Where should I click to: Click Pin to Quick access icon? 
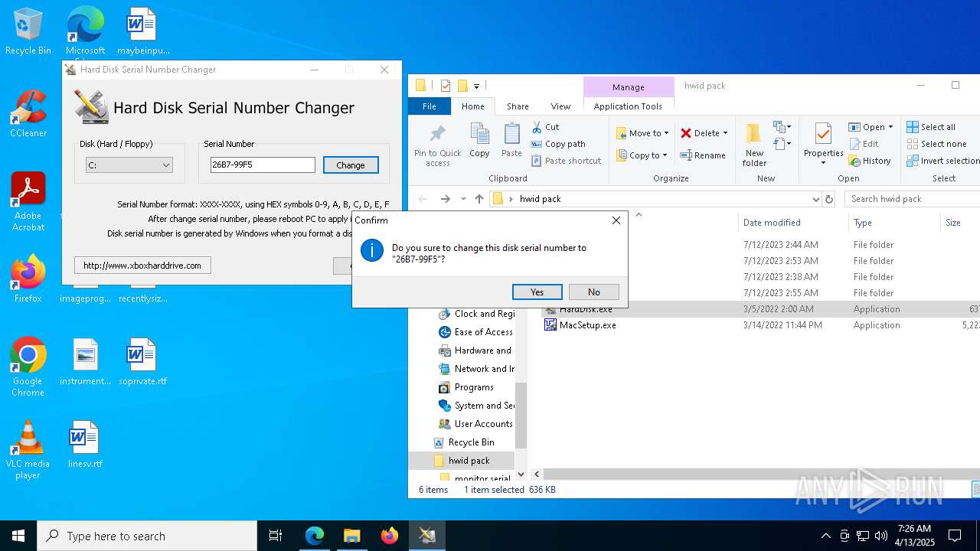[438, 145]
